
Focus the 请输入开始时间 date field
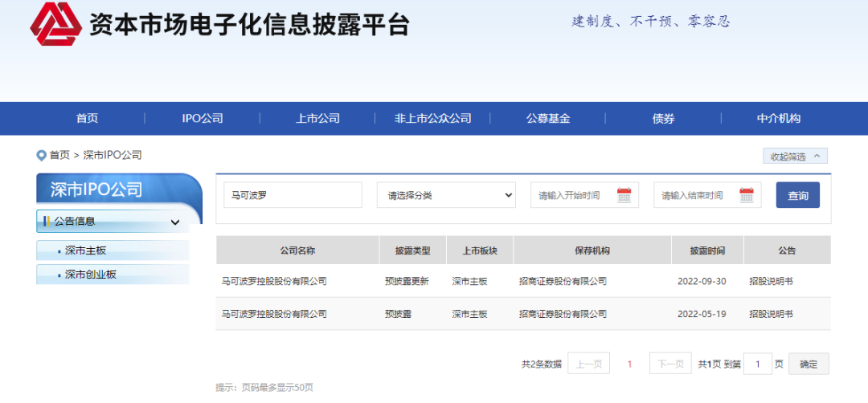coord(584,195)
